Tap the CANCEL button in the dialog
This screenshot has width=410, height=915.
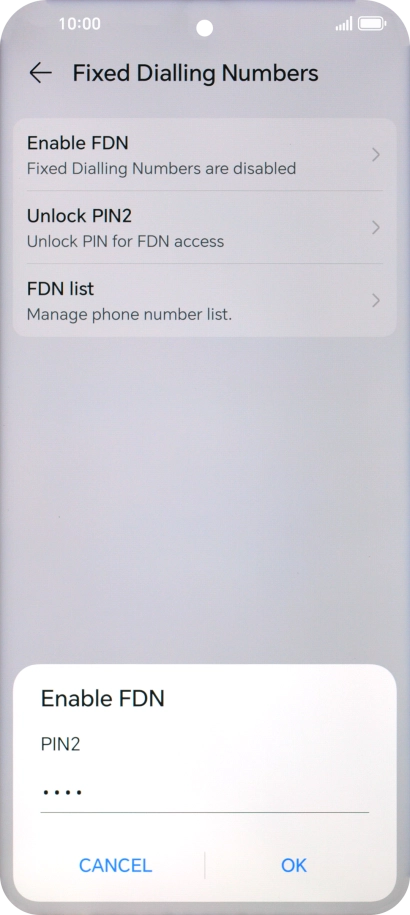pos(115,865)
